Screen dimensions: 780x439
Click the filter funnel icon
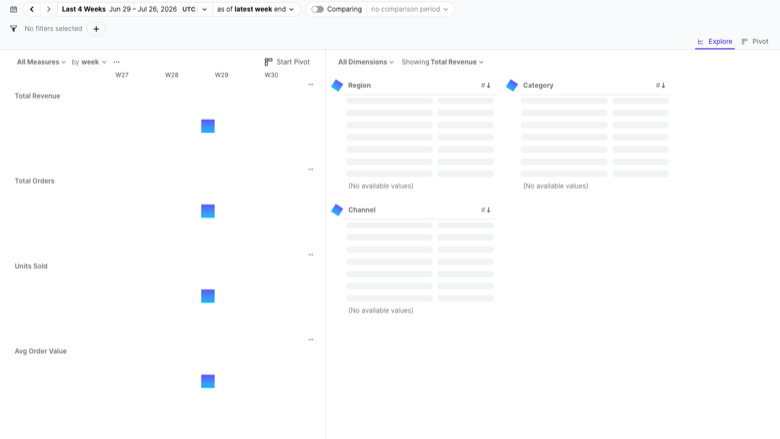13,29
